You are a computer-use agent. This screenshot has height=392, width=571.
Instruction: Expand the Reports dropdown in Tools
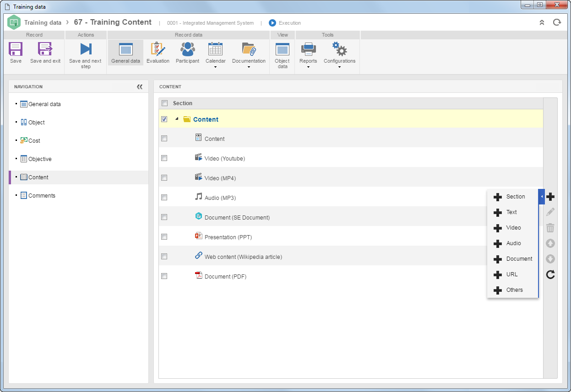pyautogui.click(x=308, y=67)
